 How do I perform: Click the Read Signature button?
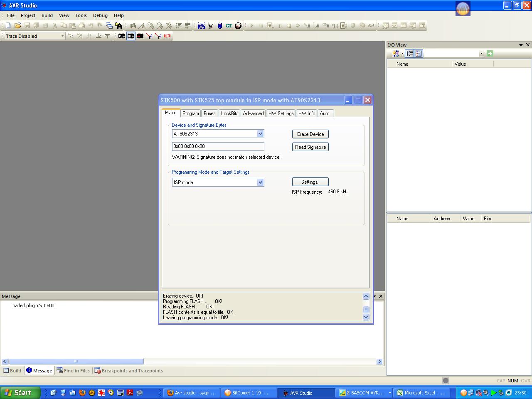pos(310,147)
